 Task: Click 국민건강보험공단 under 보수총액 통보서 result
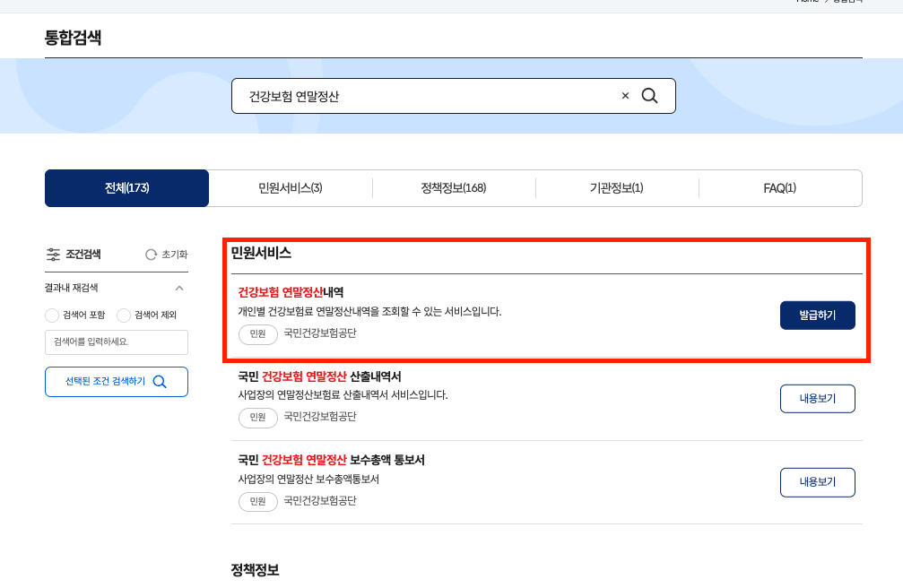point(320,500)
